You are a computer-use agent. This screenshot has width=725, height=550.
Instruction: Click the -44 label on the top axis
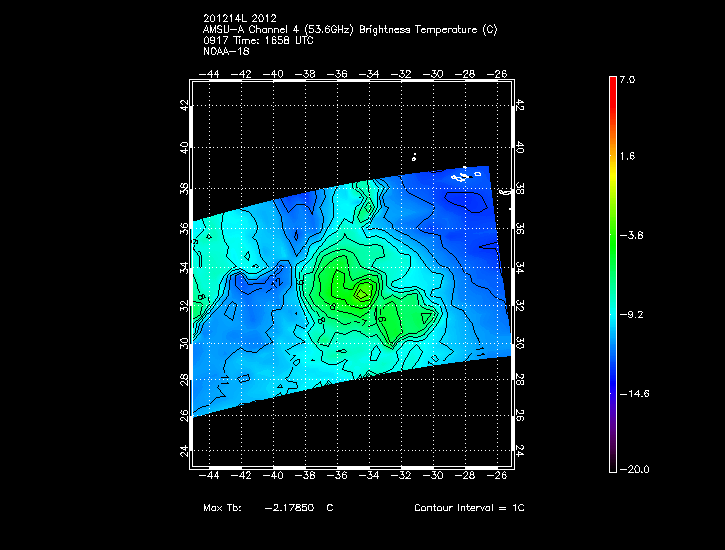point(210,74)
